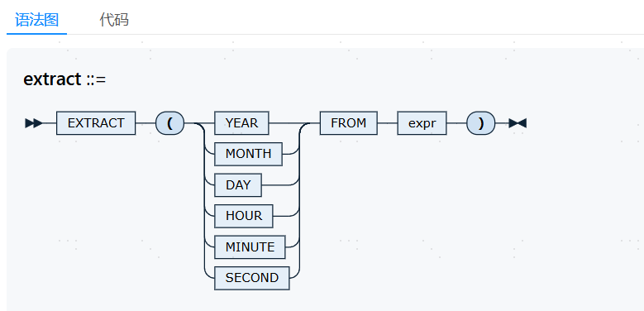Click the EXTRACT keyword box
The width and height of the screenshot is (644, 311).
pos(96,123)
